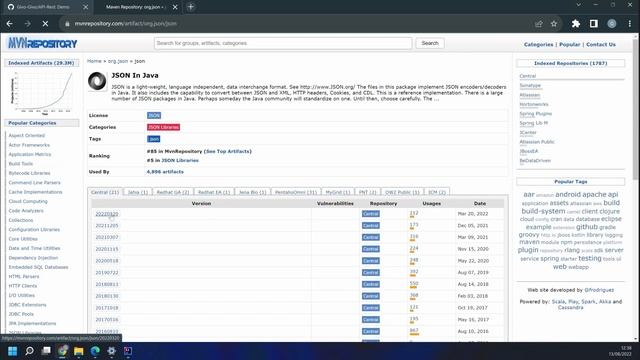Open version 20220320
Viewport: 640px width, 360px height.
tap(107, 214)
